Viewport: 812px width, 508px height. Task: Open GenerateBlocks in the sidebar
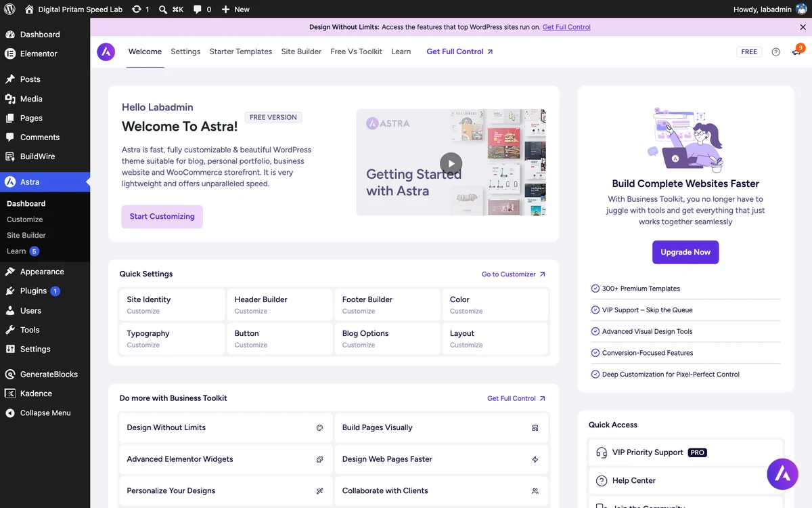(45, 374)
